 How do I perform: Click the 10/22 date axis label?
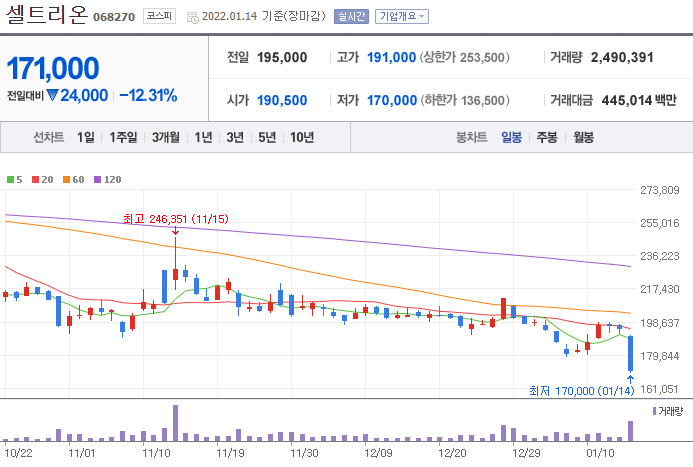18,453
